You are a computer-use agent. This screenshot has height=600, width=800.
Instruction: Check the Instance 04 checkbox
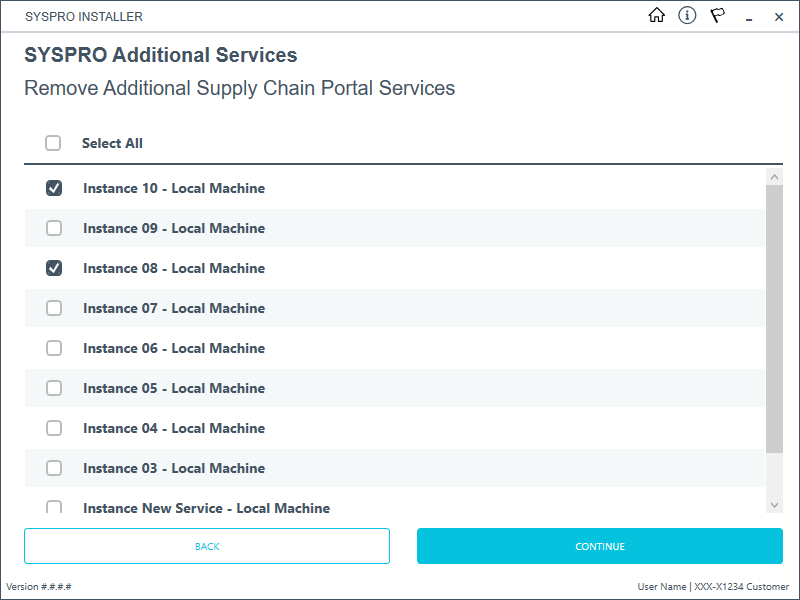54,428
